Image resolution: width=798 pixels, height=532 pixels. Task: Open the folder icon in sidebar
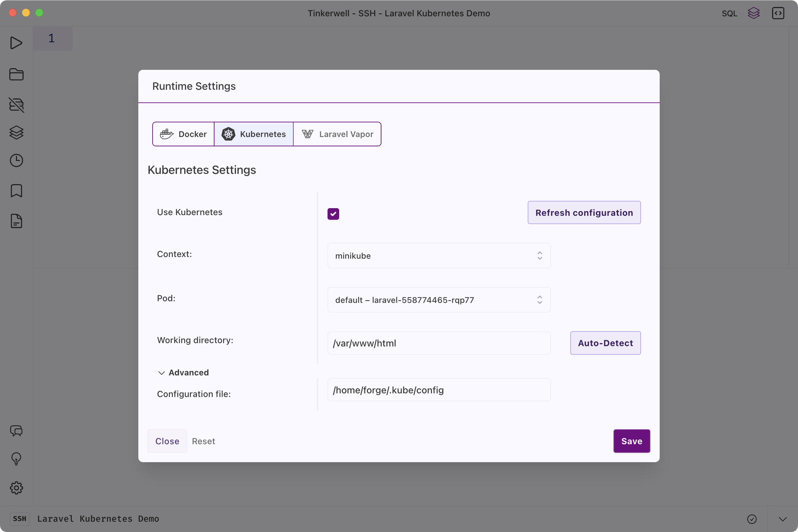16,74
